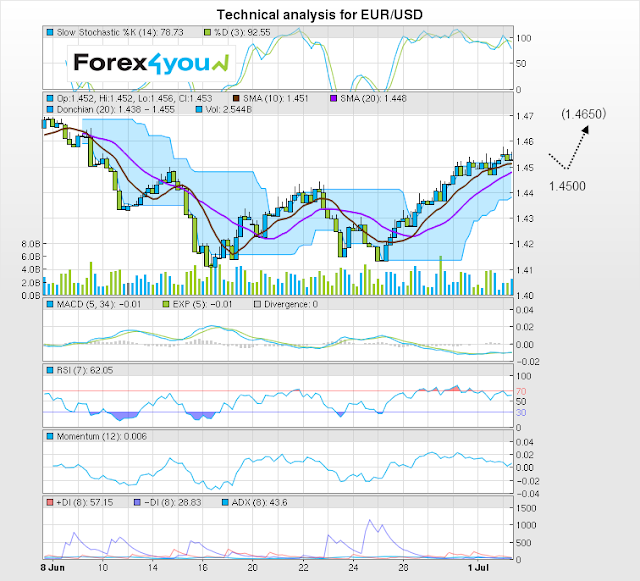Click the %D (3) green legend swatch
This screenshot has height=581, width=640.
[x=207, y=32]
